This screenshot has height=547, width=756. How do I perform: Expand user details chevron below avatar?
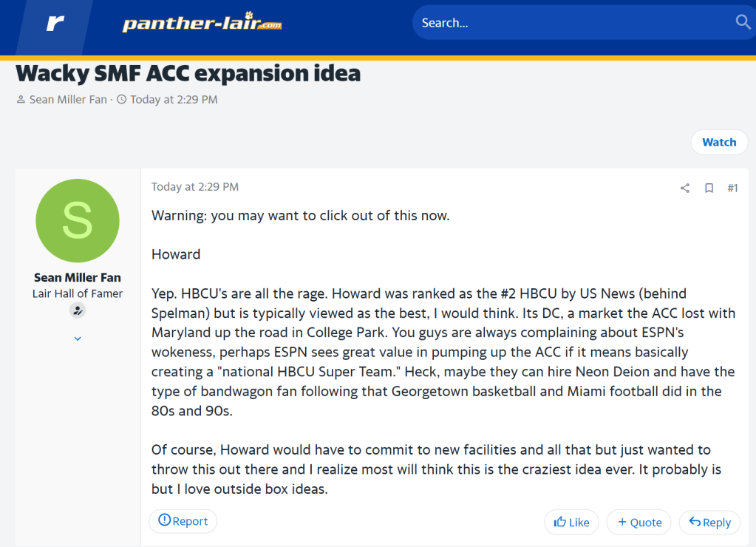tap(78, 339)
